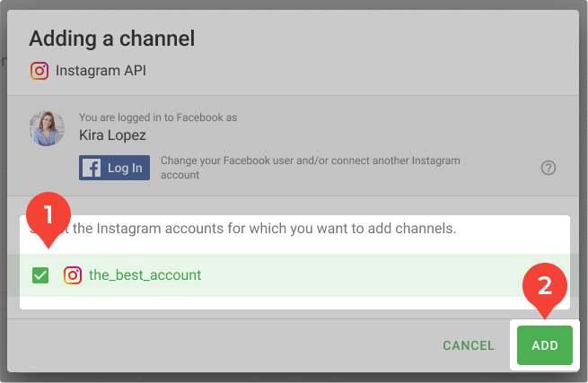Confirm with the green ADD button
This screenshot has width=588, height=383.
point(545,345)
